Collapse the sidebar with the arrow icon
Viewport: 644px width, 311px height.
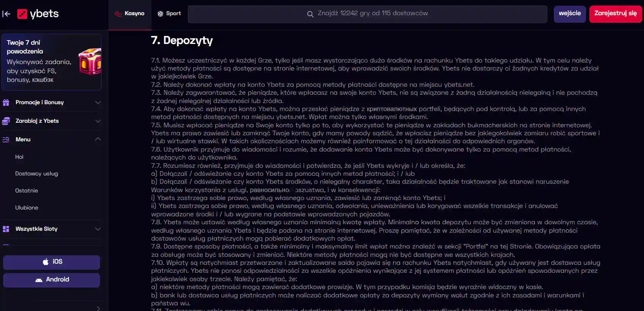pyautogui.click(x=6, y=14)
